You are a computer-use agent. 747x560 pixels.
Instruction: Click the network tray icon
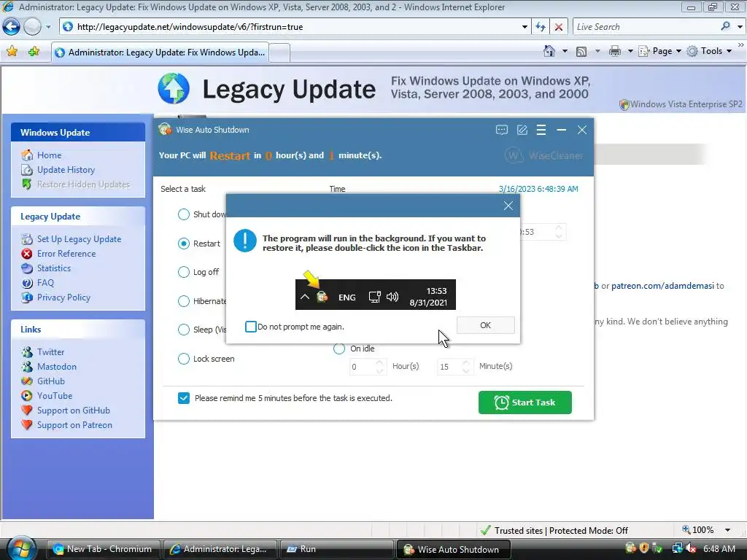point(677,549)
